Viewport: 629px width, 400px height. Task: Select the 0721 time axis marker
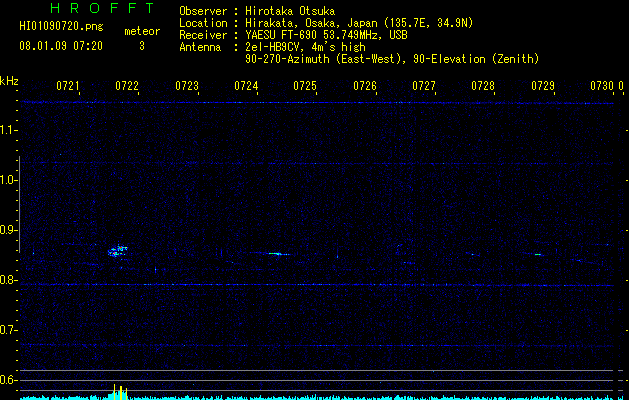coord(68,86)
